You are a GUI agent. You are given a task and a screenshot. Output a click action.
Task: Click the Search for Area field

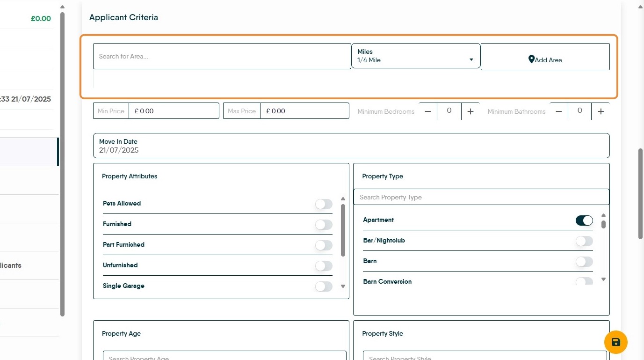tap(222, 56)
